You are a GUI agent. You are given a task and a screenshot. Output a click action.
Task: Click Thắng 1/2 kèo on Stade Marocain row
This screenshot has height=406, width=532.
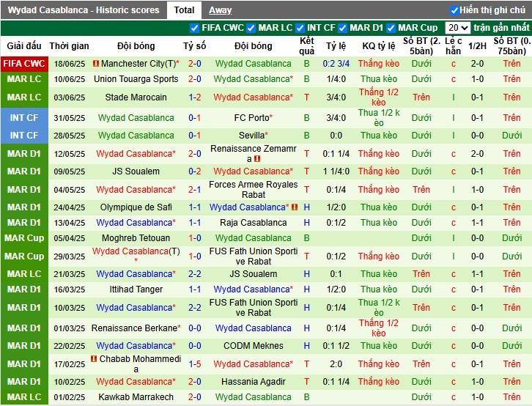[x=379, y=97]
